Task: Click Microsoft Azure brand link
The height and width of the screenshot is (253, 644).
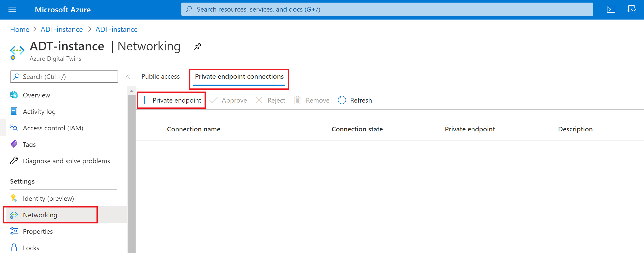Action: pos(63,10)
